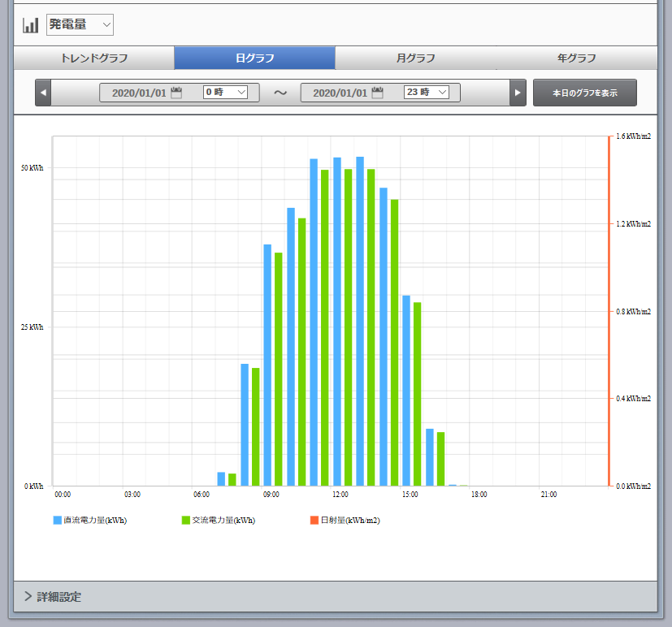Click the 直流電力量(kWh) legend label
This screenshot has height=627, width=672.
tap(95, 520)
